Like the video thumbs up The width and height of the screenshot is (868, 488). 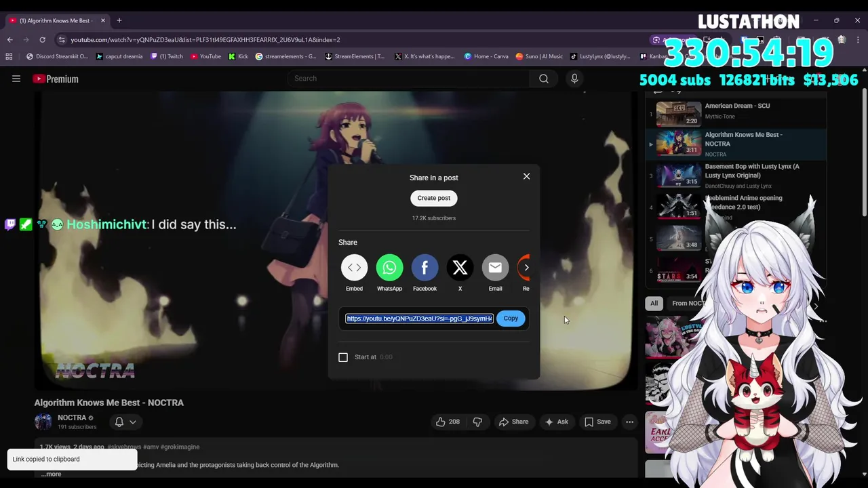pyautogui.click(x=447, y=422)
